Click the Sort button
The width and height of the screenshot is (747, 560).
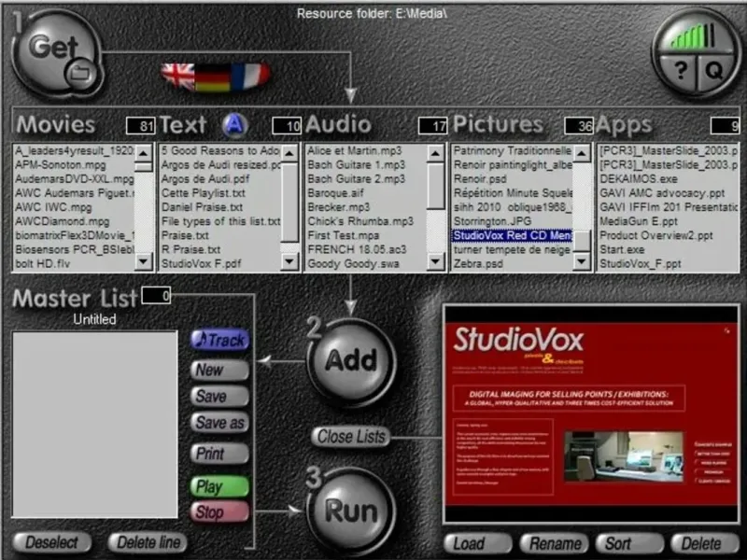[629, 543]
